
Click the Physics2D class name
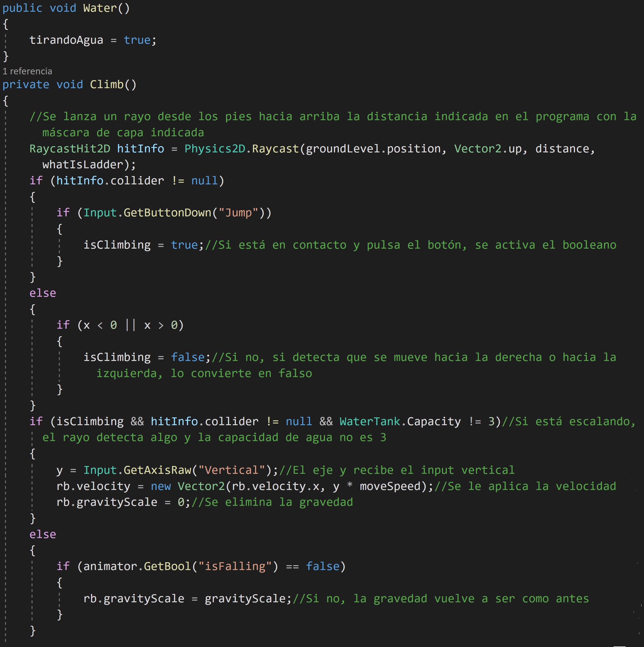coord(215,149)
